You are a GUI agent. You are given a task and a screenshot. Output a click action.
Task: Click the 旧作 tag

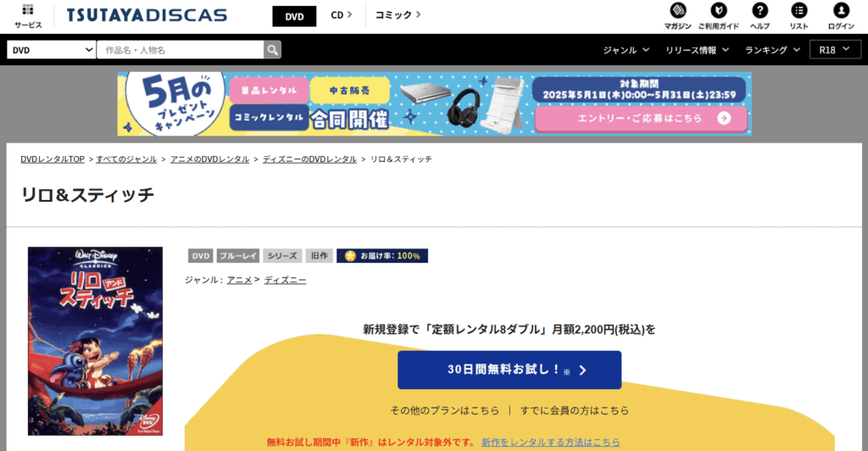[x=320, y=256]
